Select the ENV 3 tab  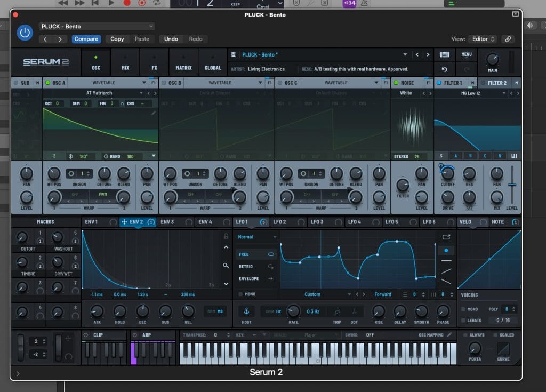[x=167, y=222]
